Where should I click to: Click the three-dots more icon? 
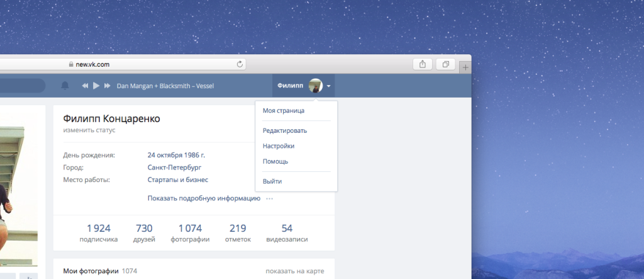pos(269,198)
